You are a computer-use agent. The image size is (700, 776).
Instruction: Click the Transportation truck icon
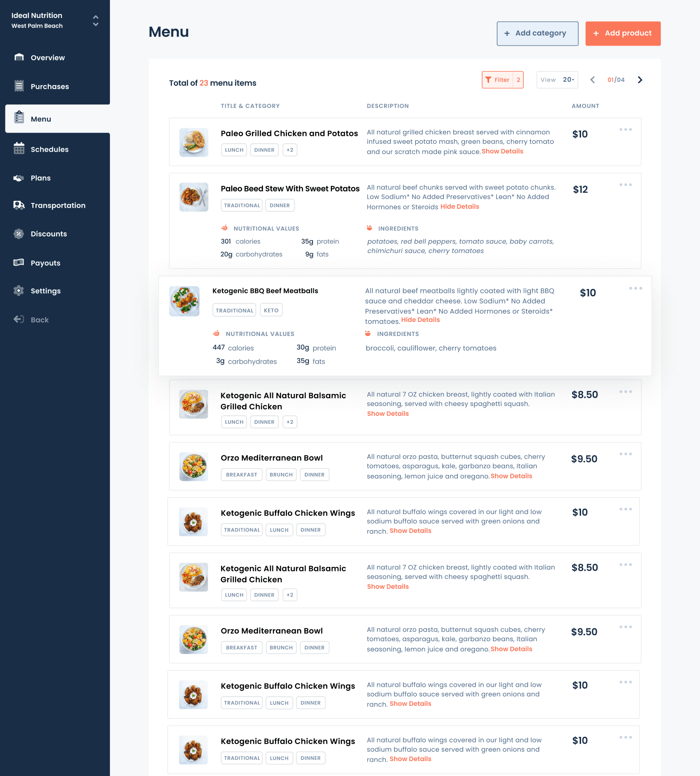[x=19, y=206]
